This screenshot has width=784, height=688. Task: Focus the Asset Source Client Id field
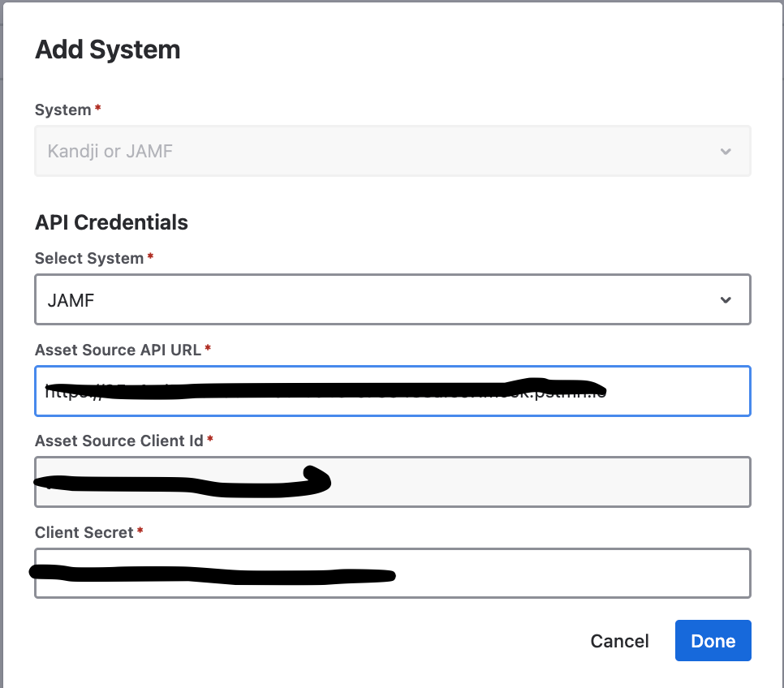[x=393, y=482]
